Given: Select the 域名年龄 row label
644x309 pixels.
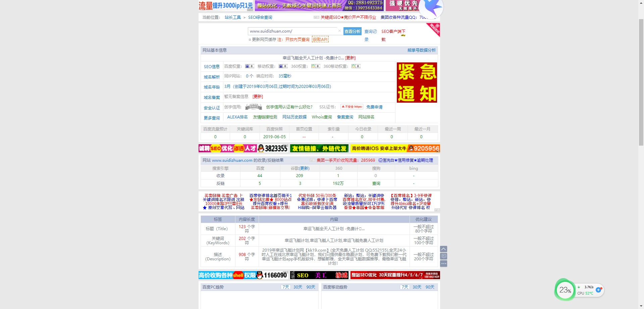Looking at the screenshot, I should tap(212, 87).
